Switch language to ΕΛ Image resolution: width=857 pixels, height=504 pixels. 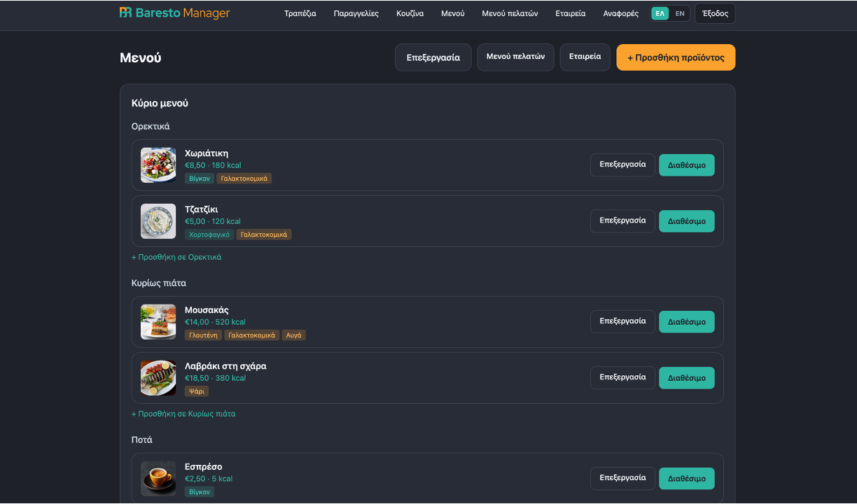(660, 13)
